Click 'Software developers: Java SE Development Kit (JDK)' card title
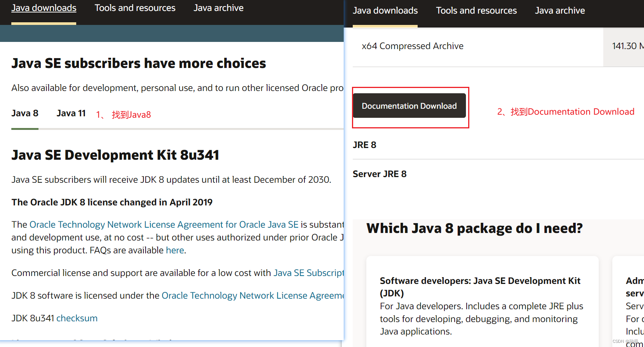 [x=480, y=287]
